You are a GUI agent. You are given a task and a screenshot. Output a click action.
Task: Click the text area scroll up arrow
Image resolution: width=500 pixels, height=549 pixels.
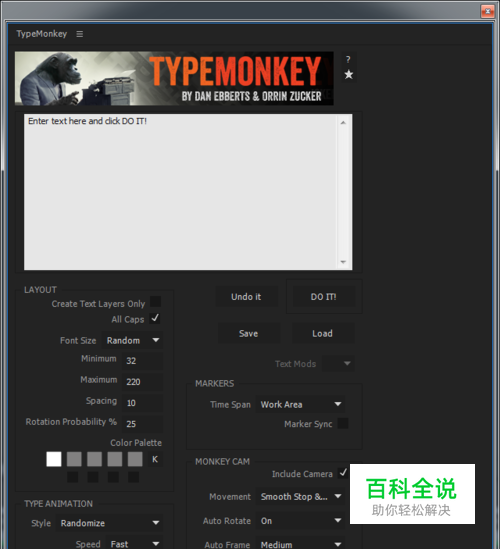pyautogui.click(x=343, y=123)
